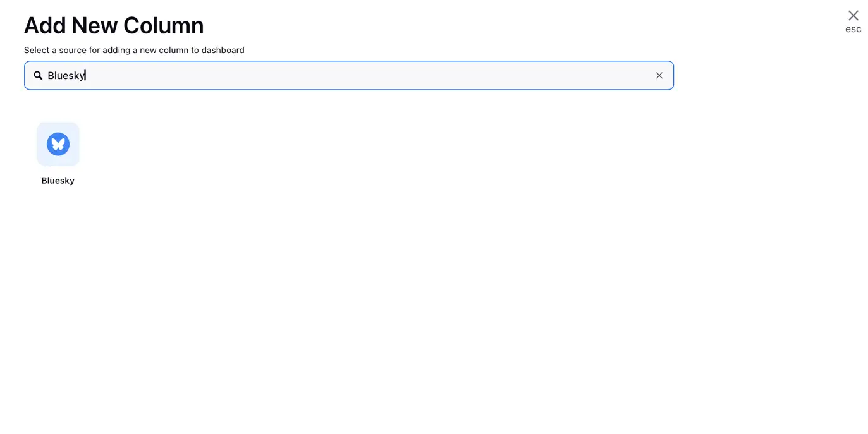Click the search magnifier icon
Image resolution: width=868 pixels, height=434 pixels.
(x=38, y=75)
